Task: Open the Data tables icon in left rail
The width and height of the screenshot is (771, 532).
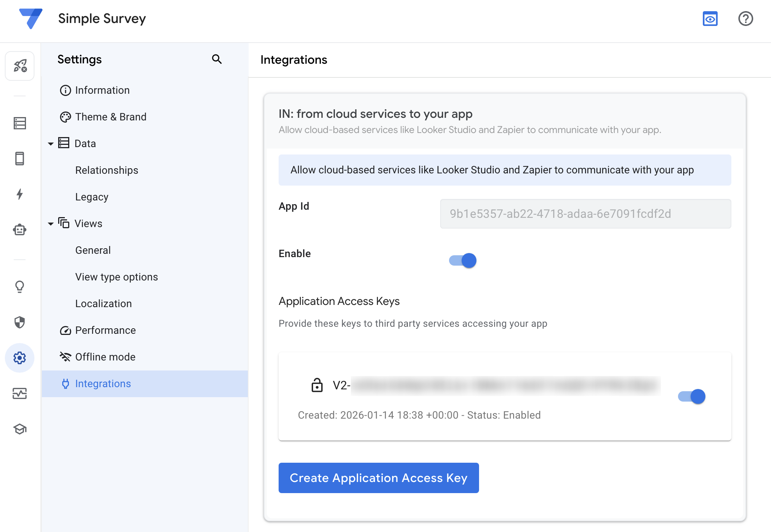Action: point(20,123)
